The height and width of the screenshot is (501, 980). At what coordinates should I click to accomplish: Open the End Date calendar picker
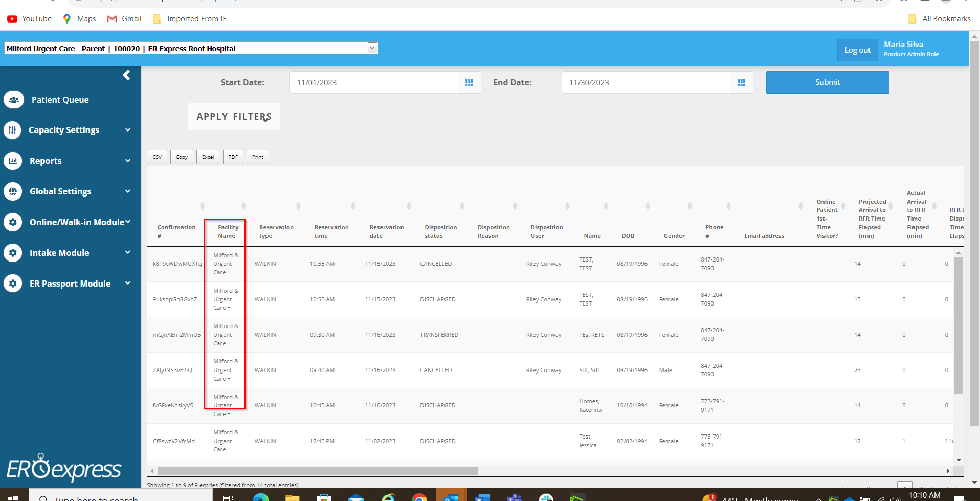(x=741, y=82)
